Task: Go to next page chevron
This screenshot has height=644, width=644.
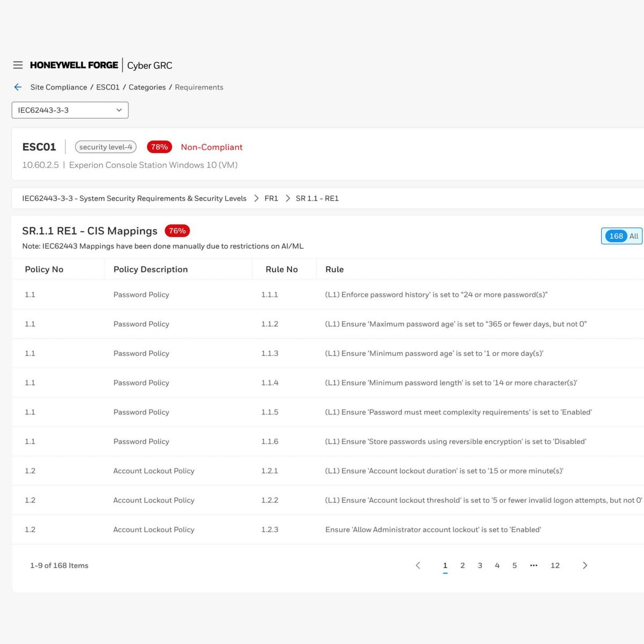Action: coord(585,565)
